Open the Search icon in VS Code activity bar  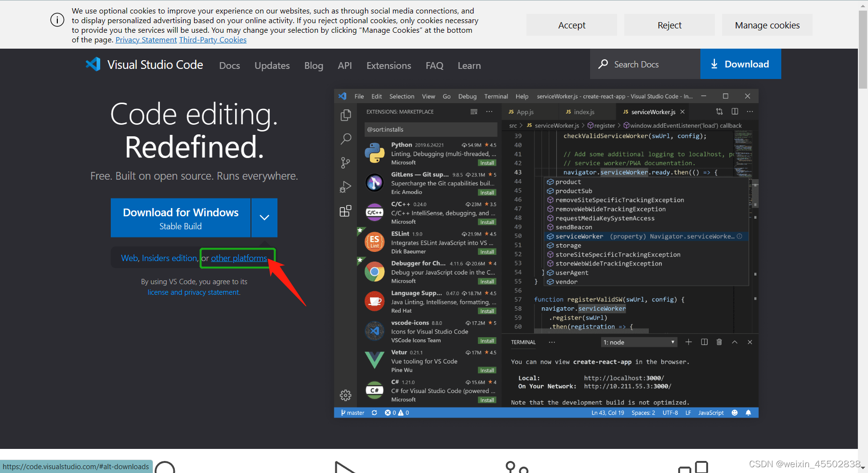coord(345,139)
